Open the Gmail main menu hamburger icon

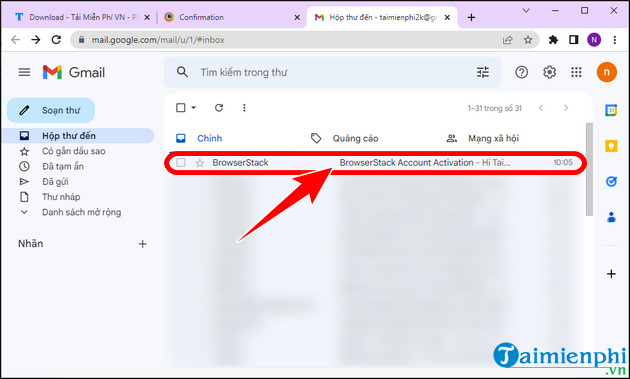click(x=24, y=72)
